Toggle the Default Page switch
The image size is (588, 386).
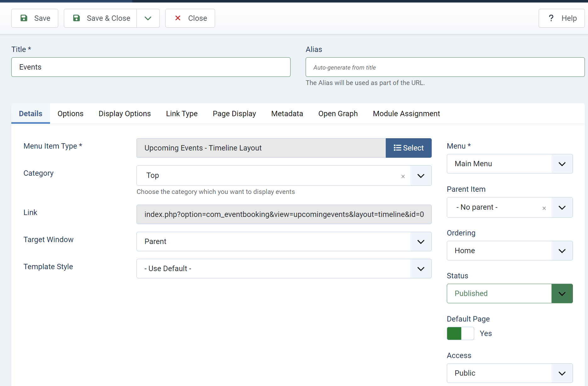[x=460, y=333]
